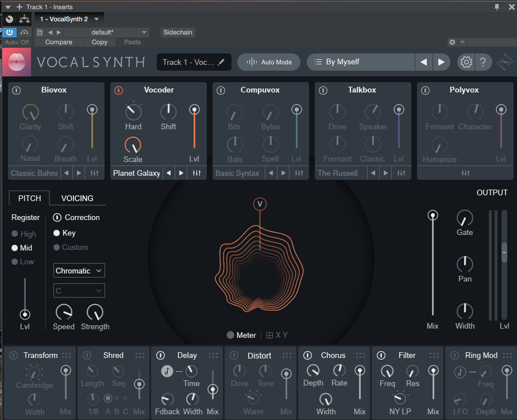Adjust the Vocoder Lvl slider handle

click(x=194, y=109)
